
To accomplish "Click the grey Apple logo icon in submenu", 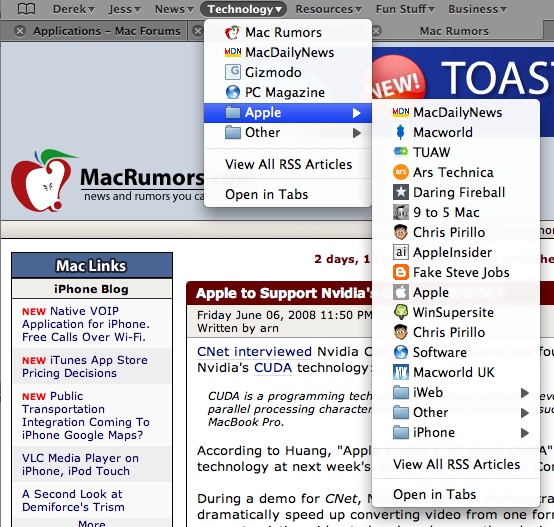I will [401, 292].
